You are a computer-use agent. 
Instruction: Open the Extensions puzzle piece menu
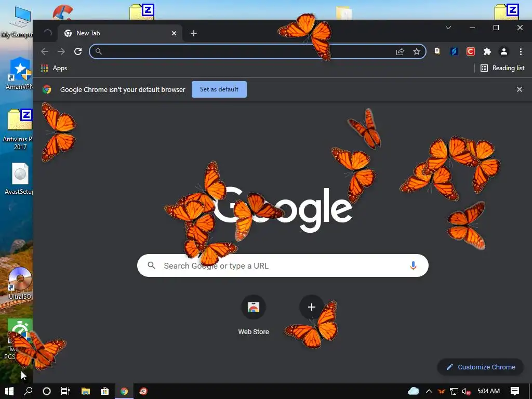[487, 51]
